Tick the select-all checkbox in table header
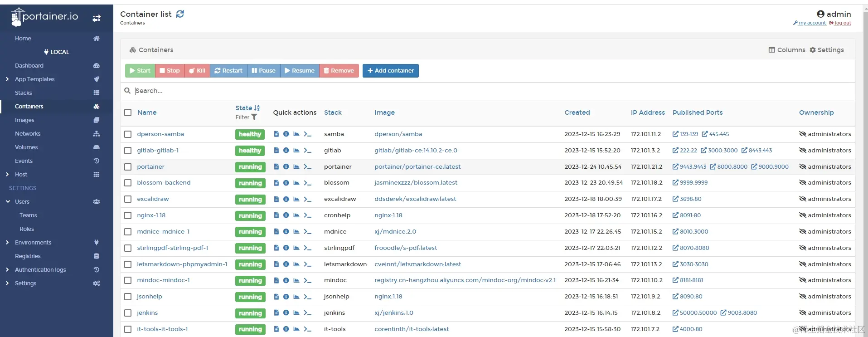The image size is (868, 337). [x=128, y=112]
